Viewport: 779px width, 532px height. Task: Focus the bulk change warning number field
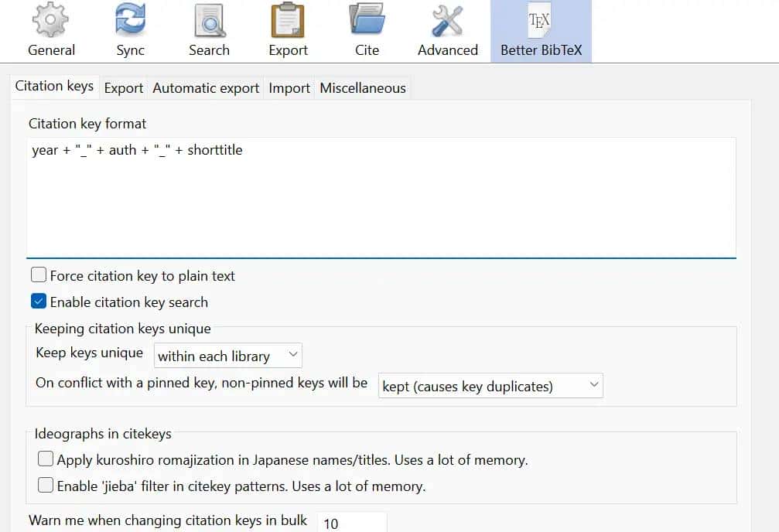(352, 523)
